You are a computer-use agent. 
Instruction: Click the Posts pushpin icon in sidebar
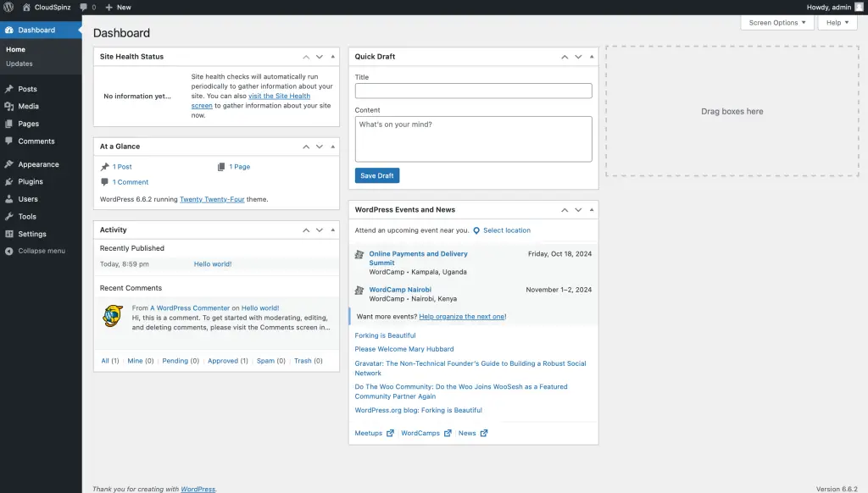(x=8, y=89)
